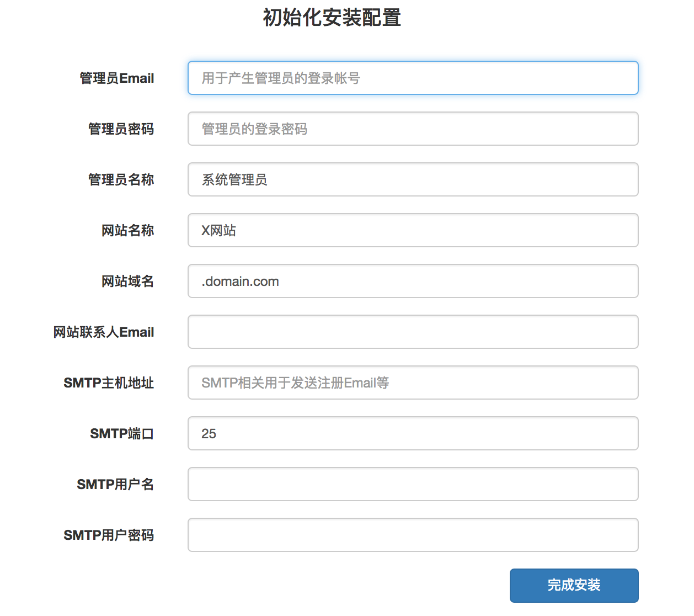Click the 网站域名 label
The image size is (694, 616).
(x=128, y=282)
